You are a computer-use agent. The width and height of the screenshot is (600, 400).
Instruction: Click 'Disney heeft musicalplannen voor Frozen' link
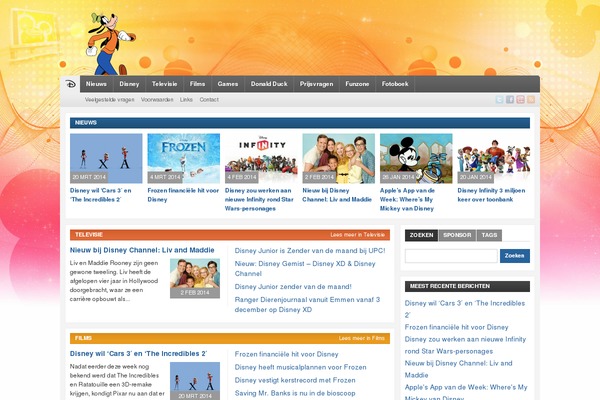click(300, 367)
